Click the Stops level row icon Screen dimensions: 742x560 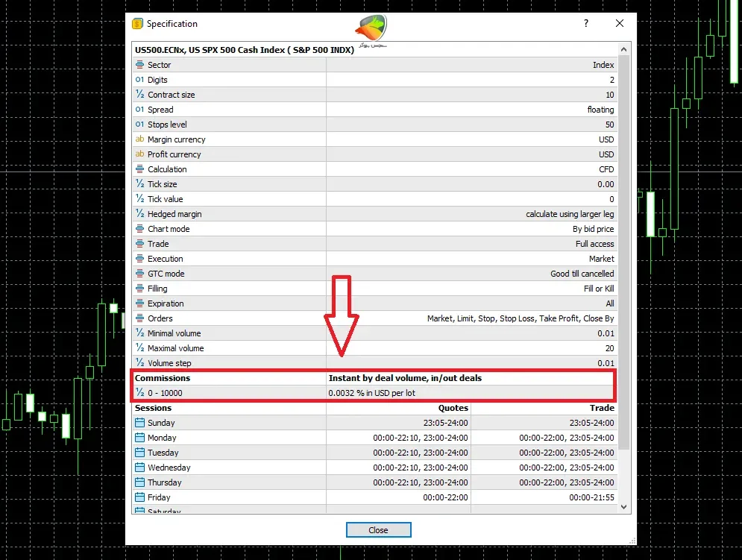(139, 124)
